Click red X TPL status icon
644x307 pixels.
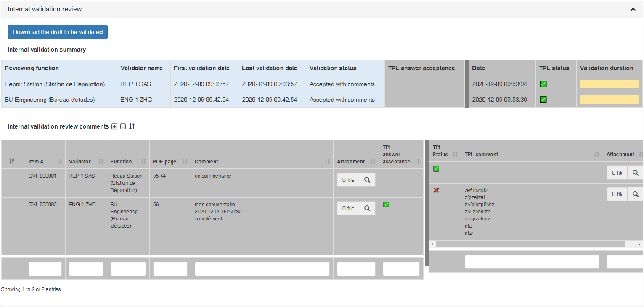(436, 190)
